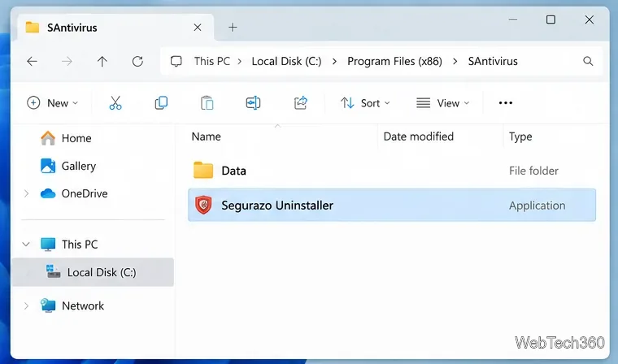Open the New item dropdown
The height and width of the screenshot is (364, 618).
tap(52, 103)
